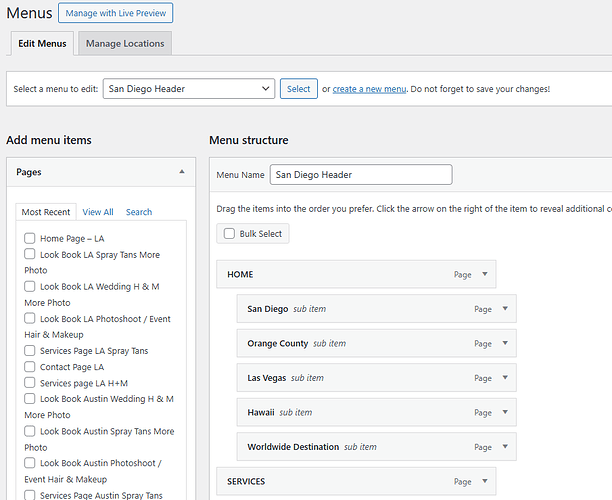Click Manage with Live Preview button

(x=115, y=13)
